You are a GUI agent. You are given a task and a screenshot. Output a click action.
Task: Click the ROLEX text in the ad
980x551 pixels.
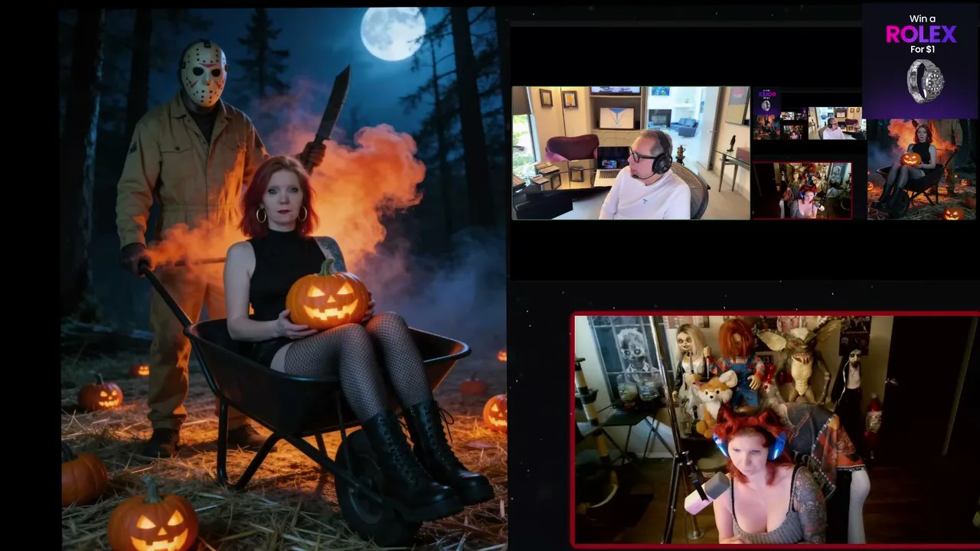point(921,34)
